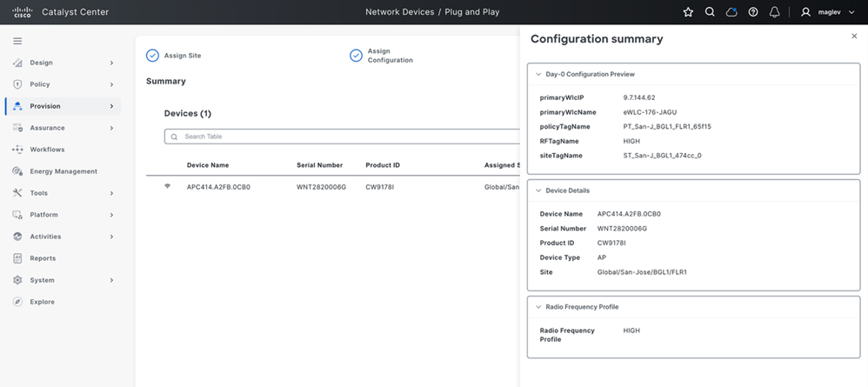Click the Network Devices breadcrumb link

coord(400,12)
